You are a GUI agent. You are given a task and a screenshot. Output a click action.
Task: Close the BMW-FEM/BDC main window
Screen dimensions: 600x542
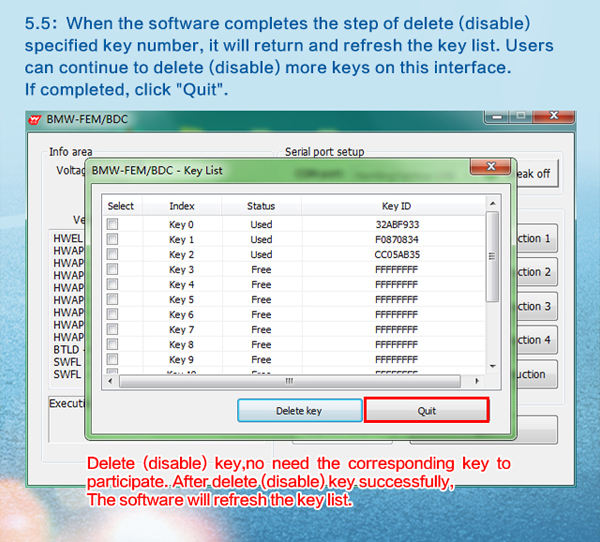click(x=554, y=116)
